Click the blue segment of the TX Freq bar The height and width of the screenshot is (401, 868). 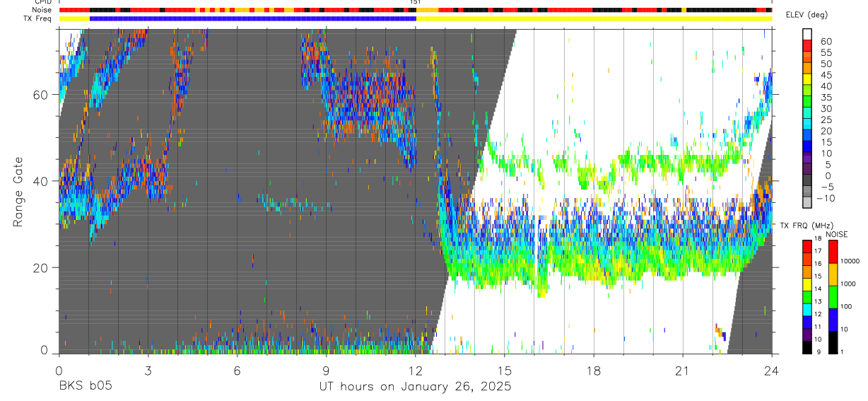pos(253,18)
